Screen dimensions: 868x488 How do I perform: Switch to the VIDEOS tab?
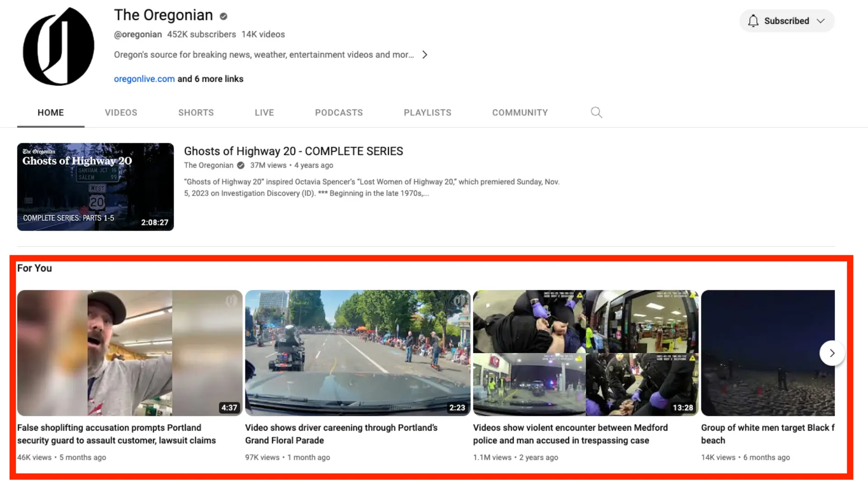click(x=121, y=113)
